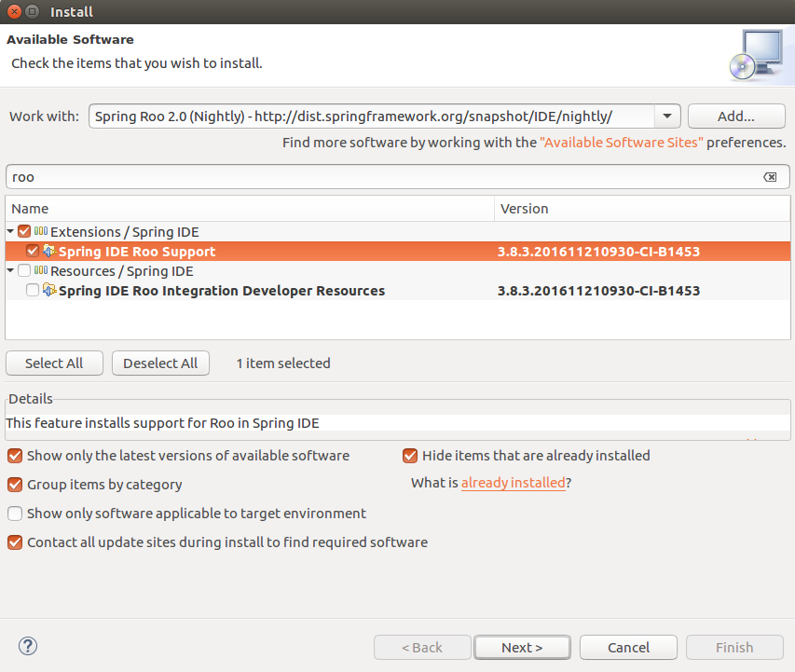Click the Extensions / Spring IDE category icon
Viewport: 795px width, 672px height.
point(41,231)
